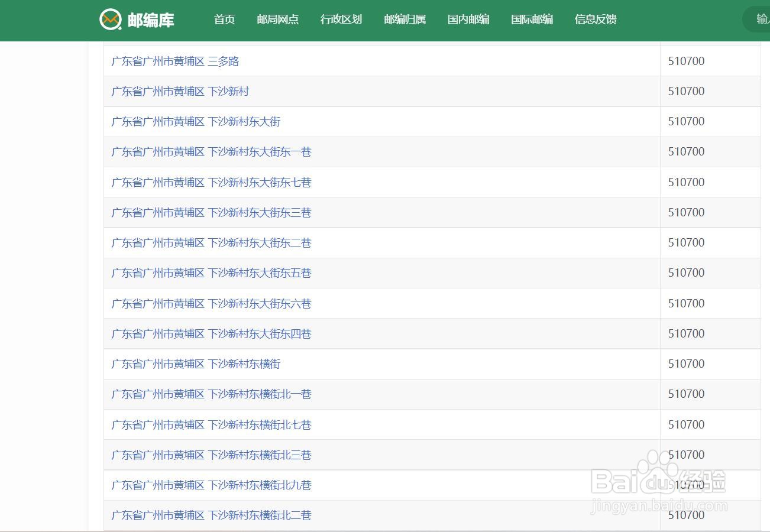770x532 pixels.
Task: Select postcode 510700 in 三多路 row
Action: tap(686, 61)
